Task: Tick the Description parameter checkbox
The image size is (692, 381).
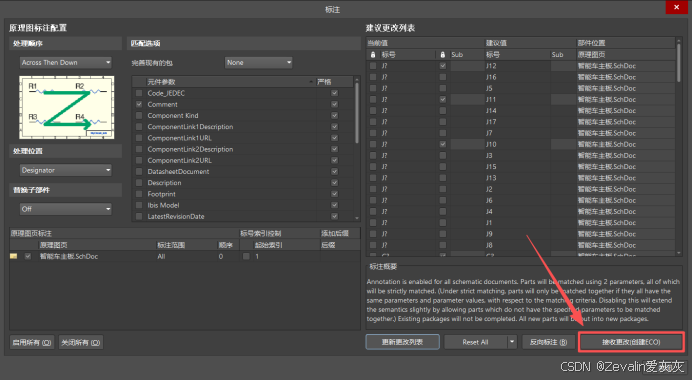Action: [139, 183]
